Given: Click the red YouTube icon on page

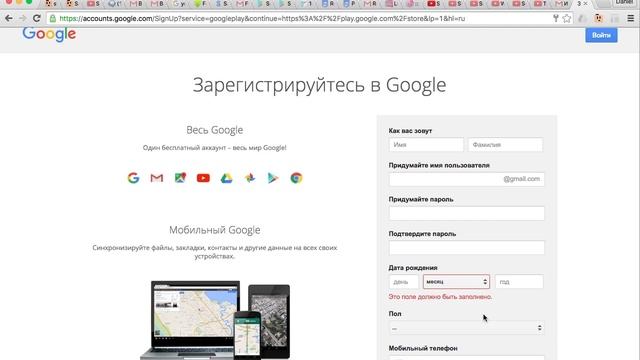Looking at the screenshot, I should click(x=203, y=178).
